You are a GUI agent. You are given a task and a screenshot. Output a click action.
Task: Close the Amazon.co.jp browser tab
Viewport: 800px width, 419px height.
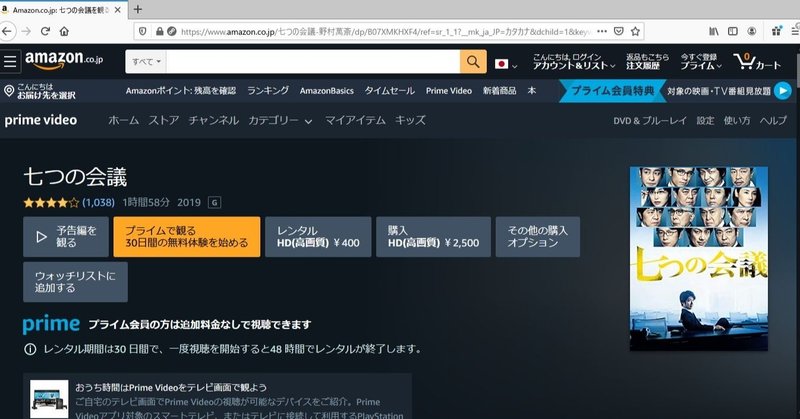pyautogui.click(x=118, y=10)
